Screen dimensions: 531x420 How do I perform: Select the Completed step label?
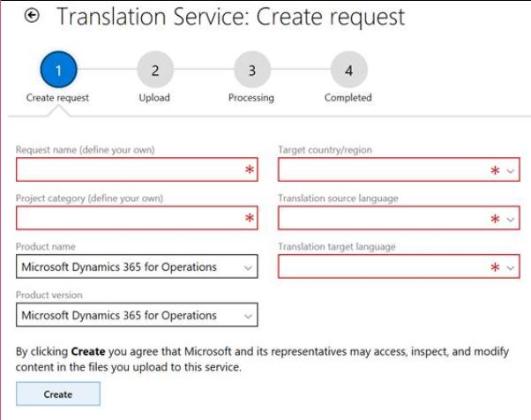click(348, 98)
